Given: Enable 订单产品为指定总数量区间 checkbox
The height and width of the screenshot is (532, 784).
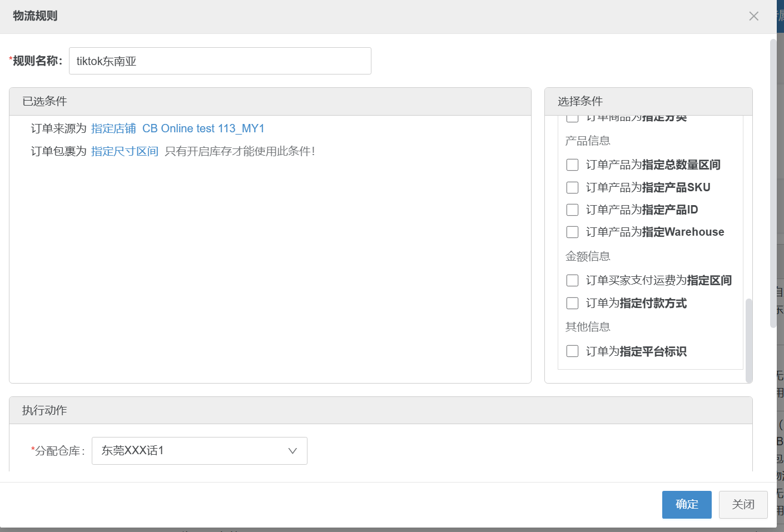Looking at the screenshot, I should [x=572, y=165].
